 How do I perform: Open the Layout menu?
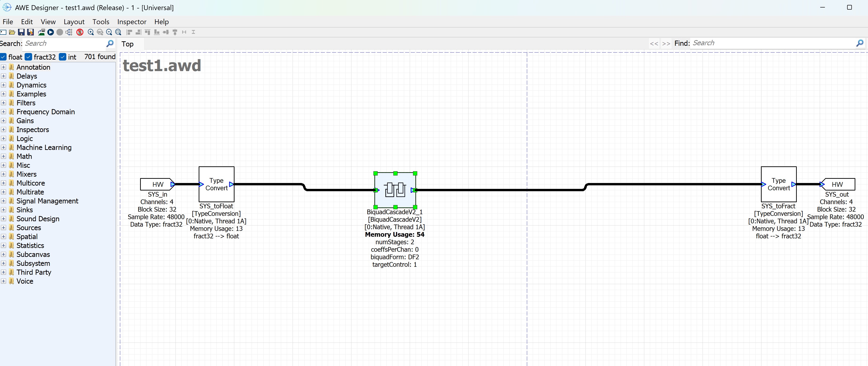(74, 22)
